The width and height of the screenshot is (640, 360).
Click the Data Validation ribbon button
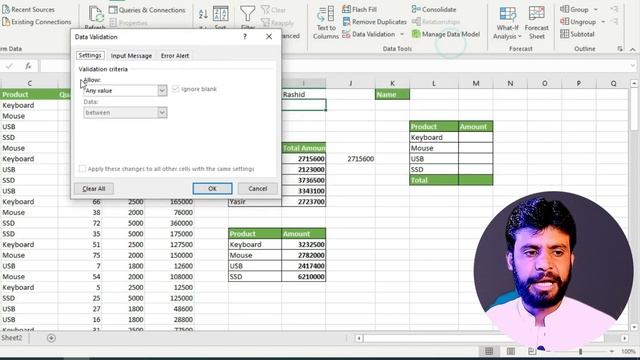pyautogui.click(x=369, y=34)
